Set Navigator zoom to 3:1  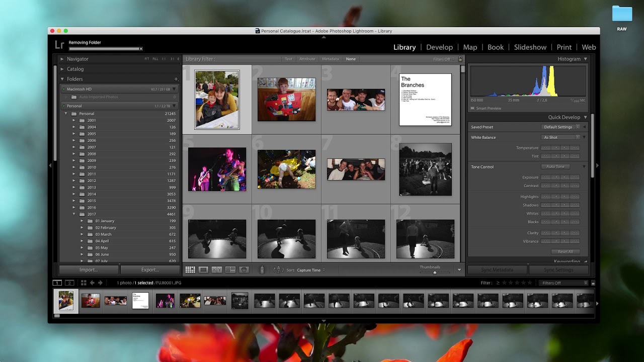[x=172, y=59]
